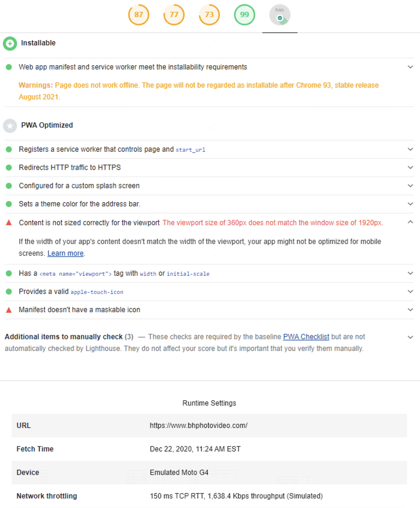Viewport: 420px width, 508px height.
Task: Click the Accessibility gauge showing 77
Action: (174, 15)
